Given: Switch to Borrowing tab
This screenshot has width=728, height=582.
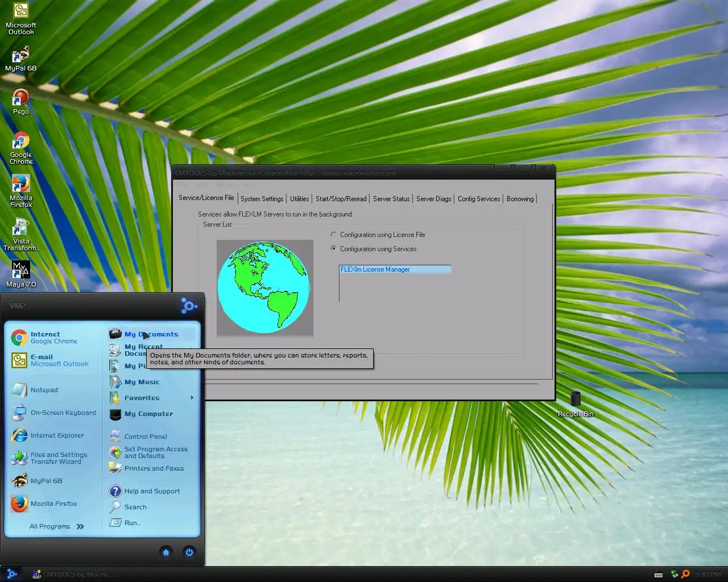Looking at the screenshot, I should click(520, 199).
